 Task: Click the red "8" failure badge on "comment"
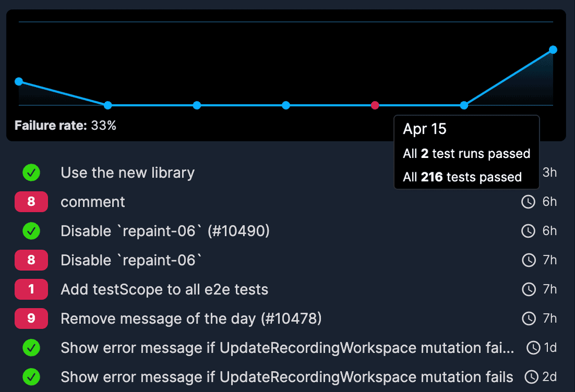[x=31, y=202]
